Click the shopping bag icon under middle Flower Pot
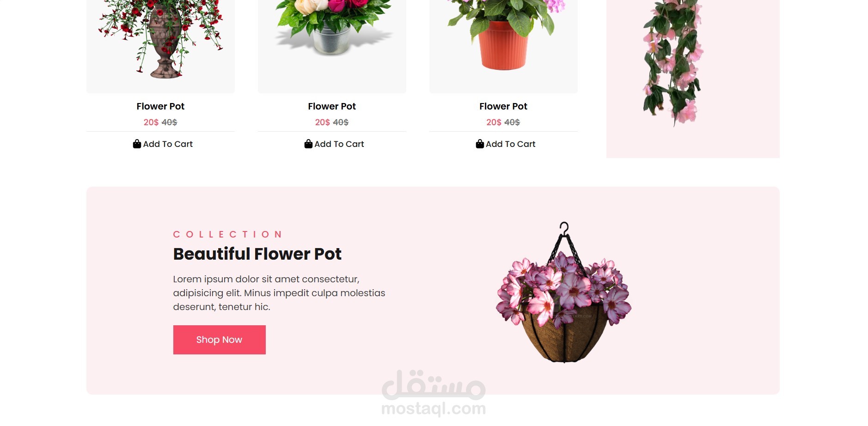The width and height of the screenshot is (868, 426). click(x=308, y=144)
